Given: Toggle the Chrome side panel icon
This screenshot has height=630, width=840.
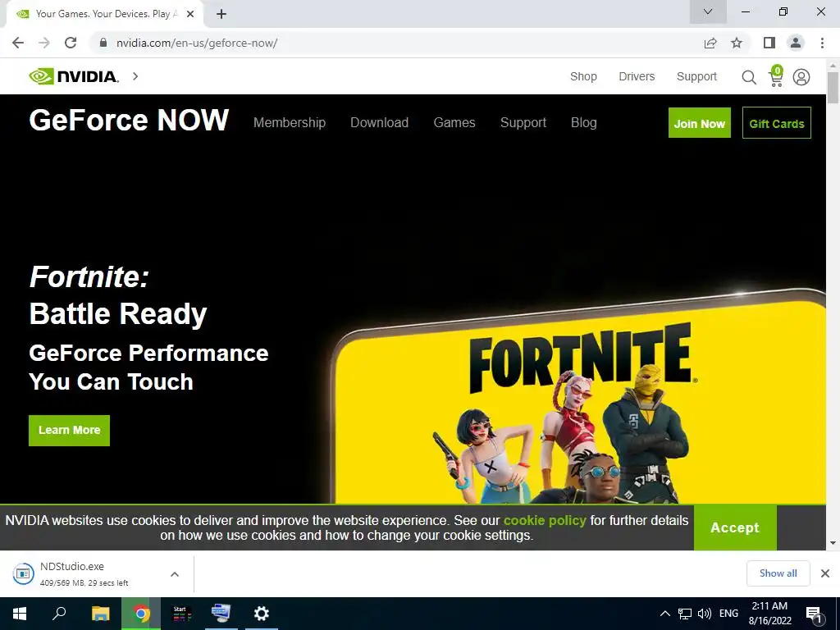Looking at the screenshot, I should [769, 43].
